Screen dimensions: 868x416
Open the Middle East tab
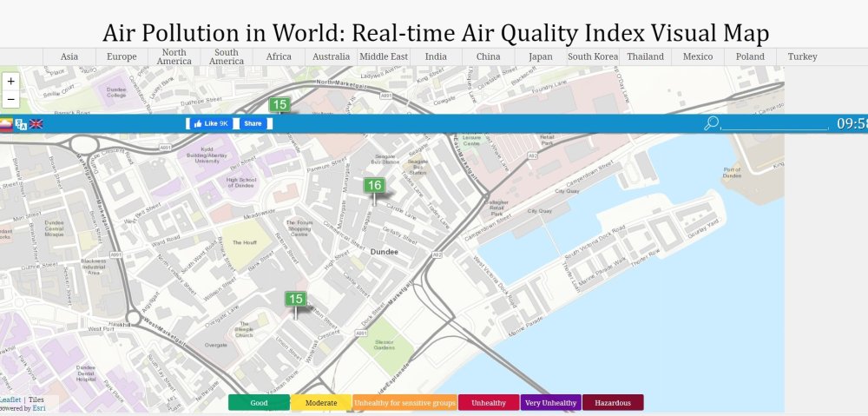tap(384, 56)
